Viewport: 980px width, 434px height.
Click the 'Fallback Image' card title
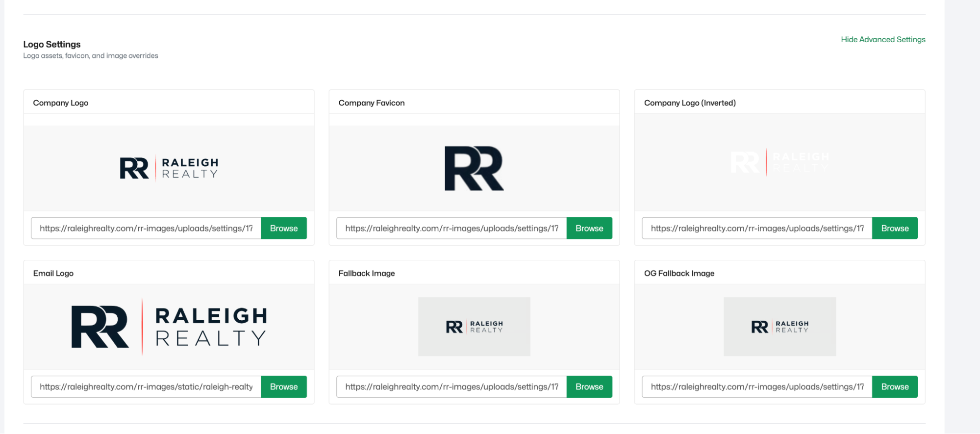[367, 273]
